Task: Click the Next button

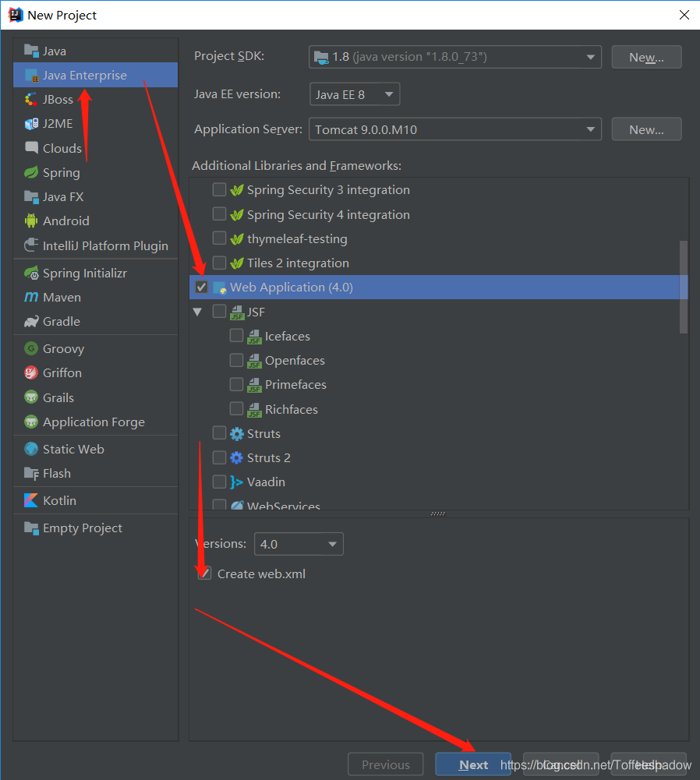Action: click(x=473, y=764)
